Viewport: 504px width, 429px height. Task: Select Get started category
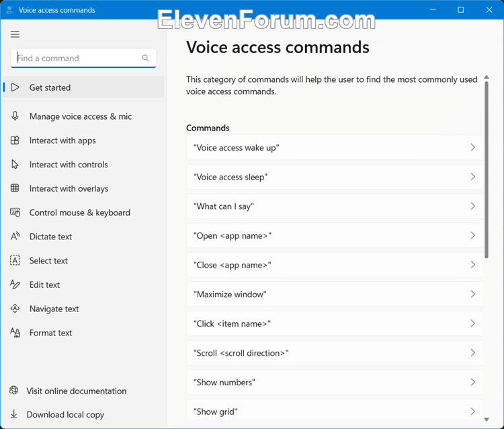(83, 87)
